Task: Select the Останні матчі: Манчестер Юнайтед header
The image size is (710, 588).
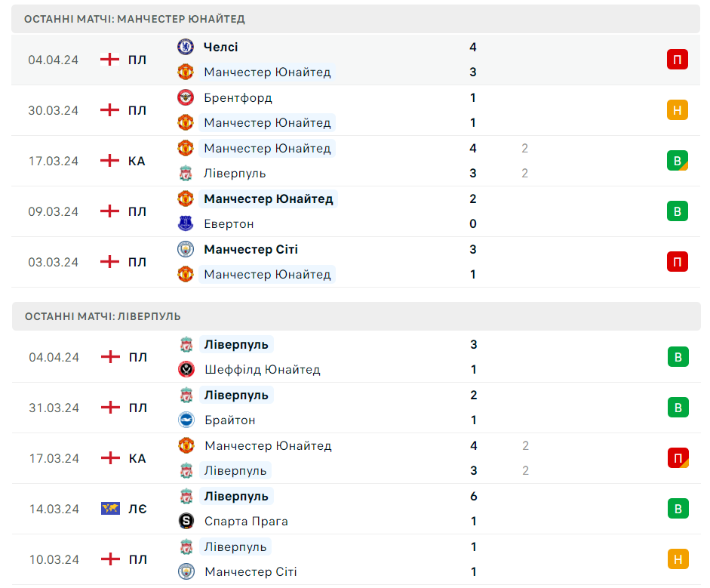Action: pos(134,19)
